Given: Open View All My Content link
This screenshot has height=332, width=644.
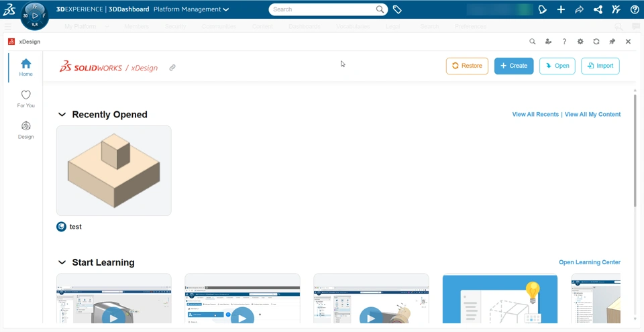Looking at the screenshot, I should 592,114.
